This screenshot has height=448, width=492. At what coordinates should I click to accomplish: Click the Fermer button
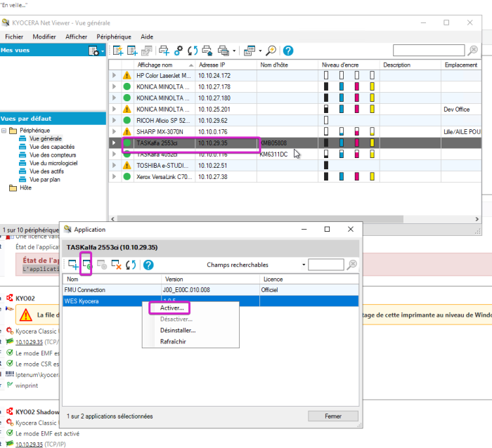point(332,416)
